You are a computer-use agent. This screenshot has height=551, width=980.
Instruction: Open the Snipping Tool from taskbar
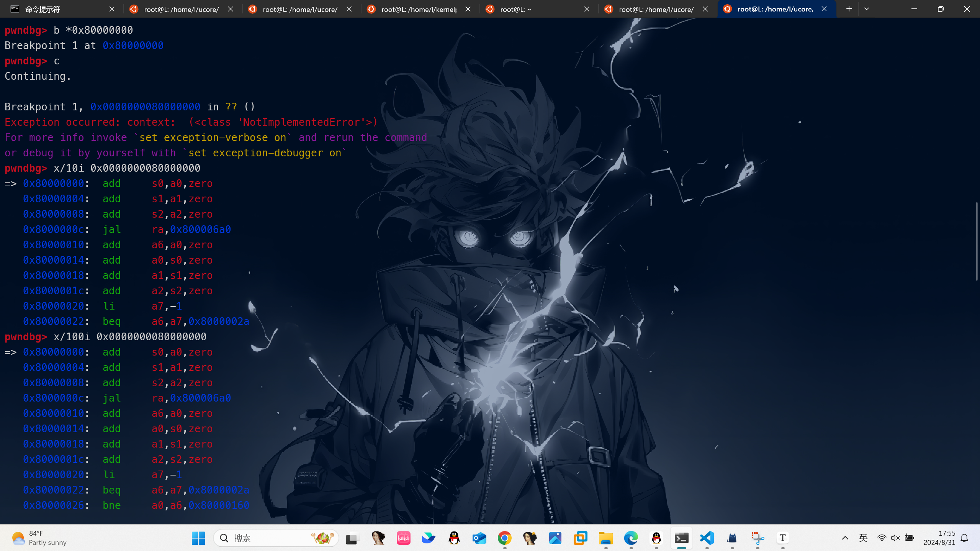(x=757, y=538)
